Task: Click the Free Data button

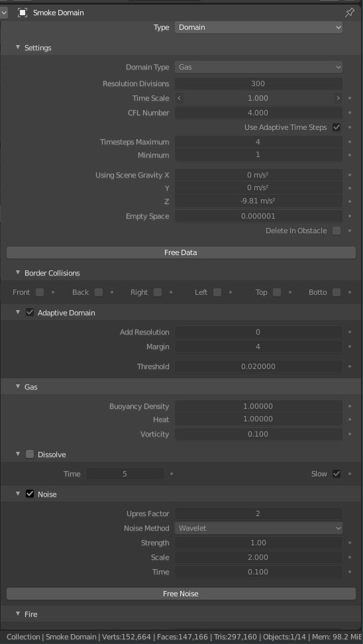Action: [181, 252]
